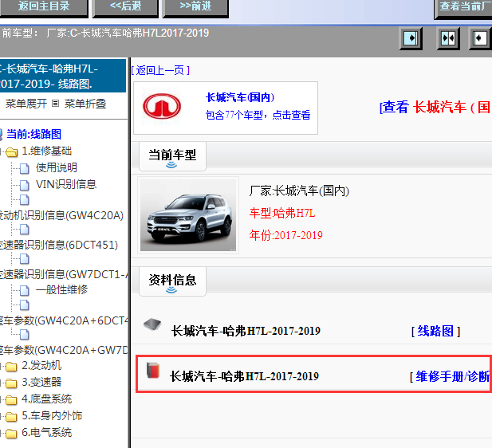Open 发动机识别信息(GW4C20A) item
The image size is (492, 448).
(x=61, y=215)
